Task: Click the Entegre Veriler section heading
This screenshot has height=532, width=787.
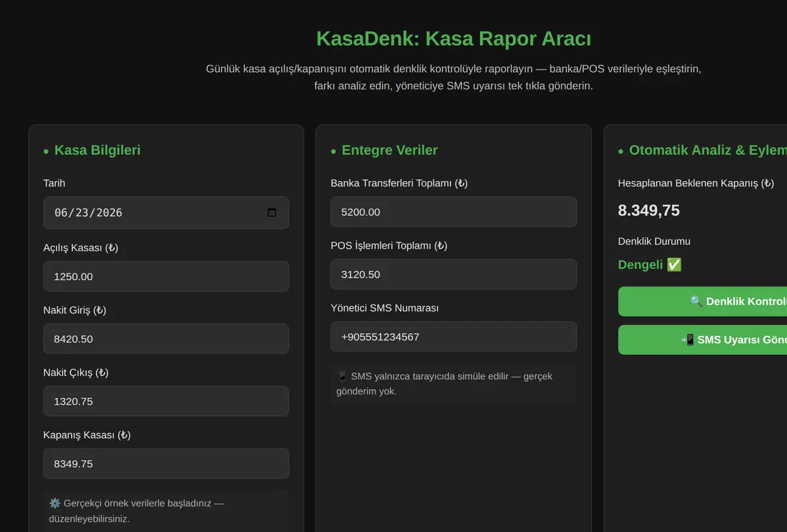Action: 390,150
